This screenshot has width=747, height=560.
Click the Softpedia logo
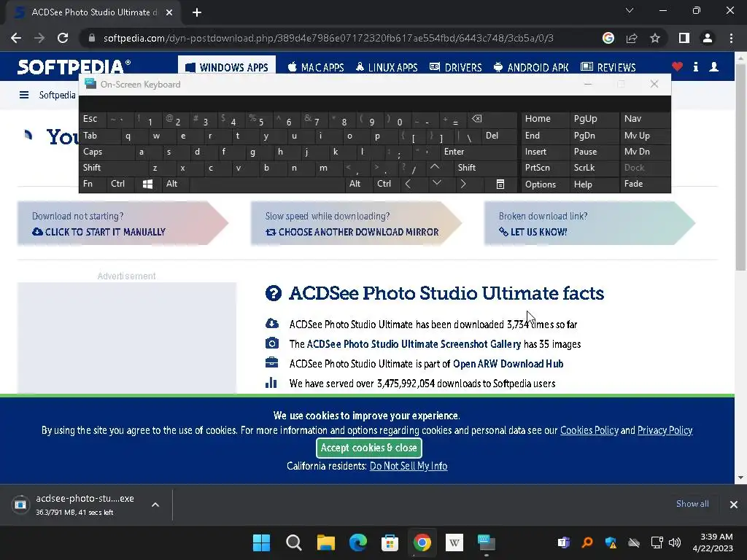click(74, 66)
